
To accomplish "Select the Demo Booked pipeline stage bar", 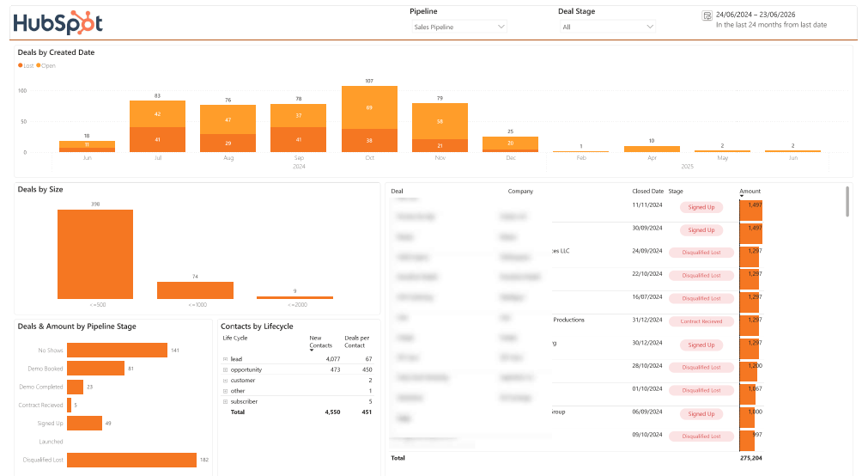I will 96,369.
